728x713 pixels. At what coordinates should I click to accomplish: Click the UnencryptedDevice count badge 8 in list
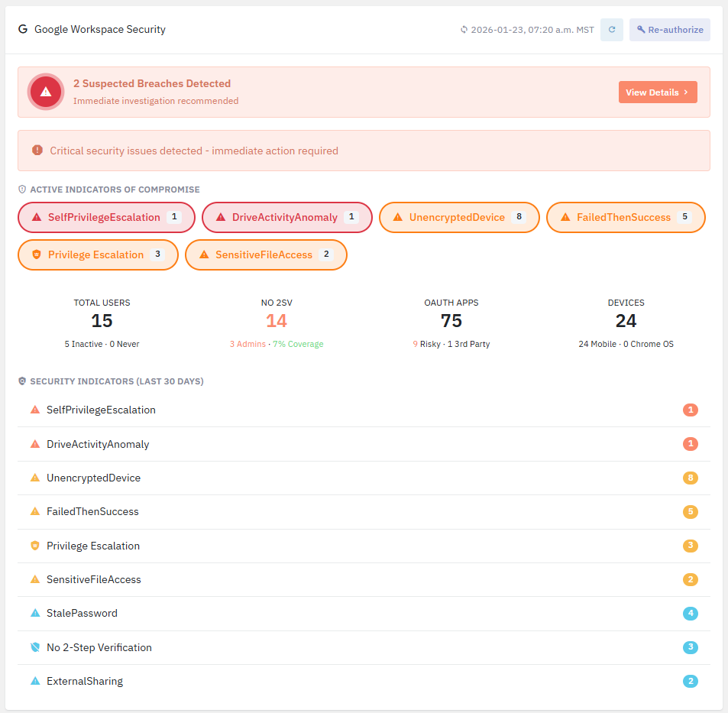coord(691,478)
